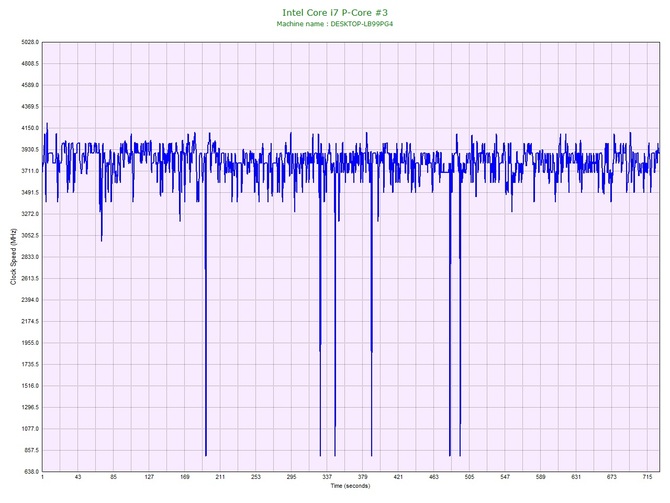Click the deep drop spike near 385 seconds
670x503 pixels.
click(x=371, y=300)
